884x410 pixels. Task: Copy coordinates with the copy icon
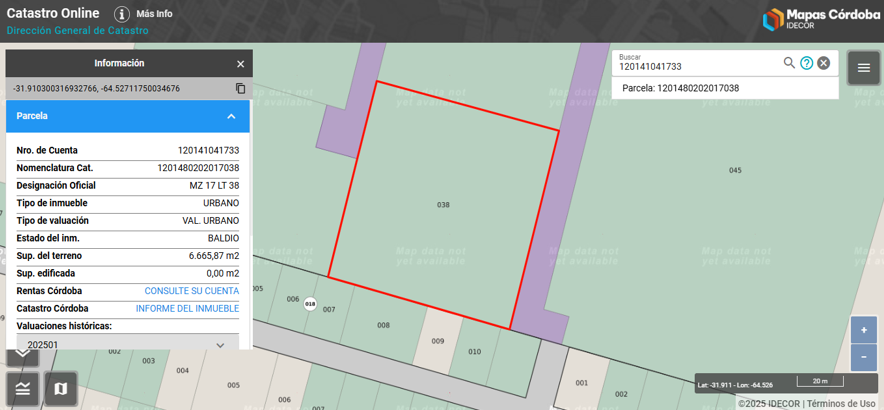[240, 89]
